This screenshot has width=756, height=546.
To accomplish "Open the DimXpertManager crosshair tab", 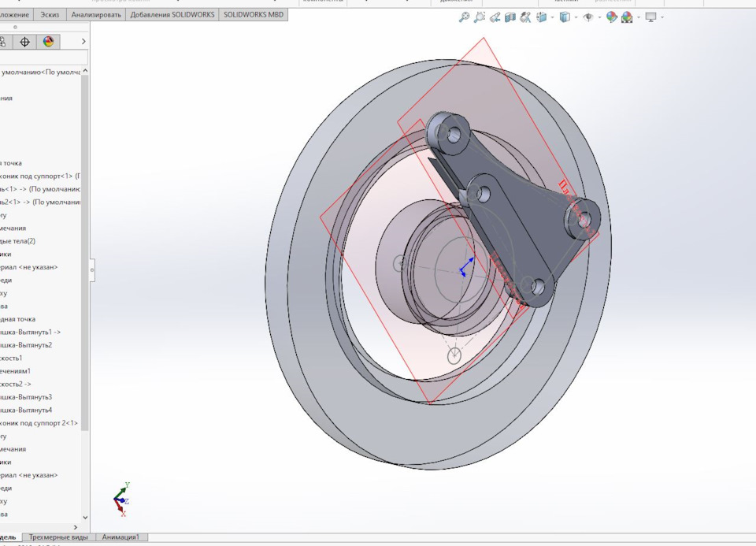I will click(24, 42).
